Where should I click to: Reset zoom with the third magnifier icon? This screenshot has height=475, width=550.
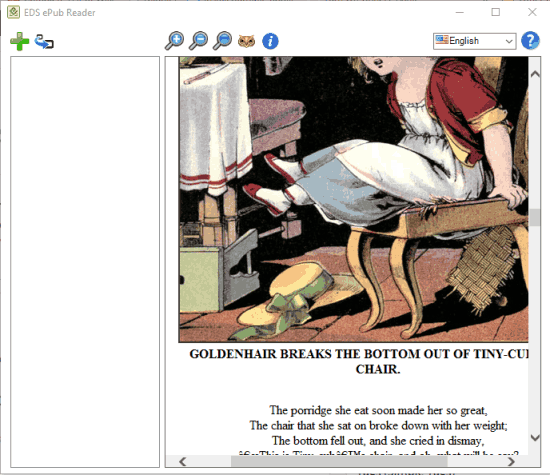click(222, 41)
